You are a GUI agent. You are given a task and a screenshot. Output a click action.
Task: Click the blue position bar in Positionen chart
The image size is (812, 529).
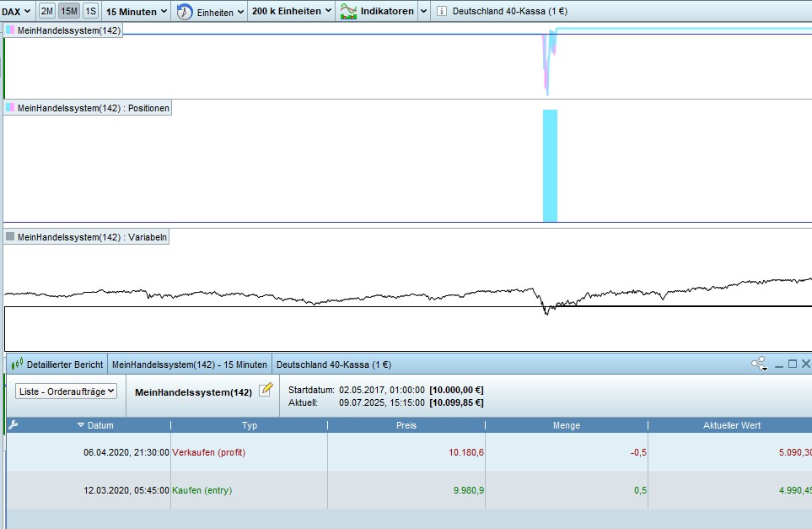(550, 166)
